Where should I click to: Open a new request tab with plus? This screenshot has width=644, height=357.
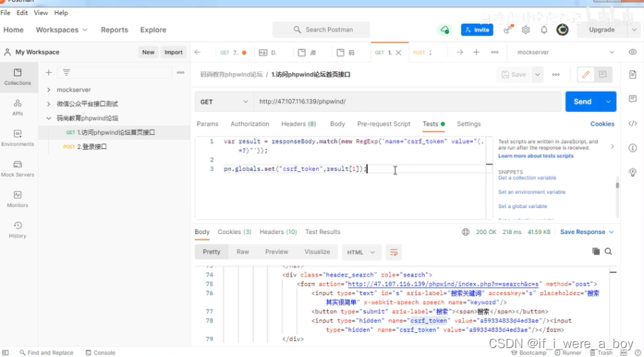click(x=476, y=52)
